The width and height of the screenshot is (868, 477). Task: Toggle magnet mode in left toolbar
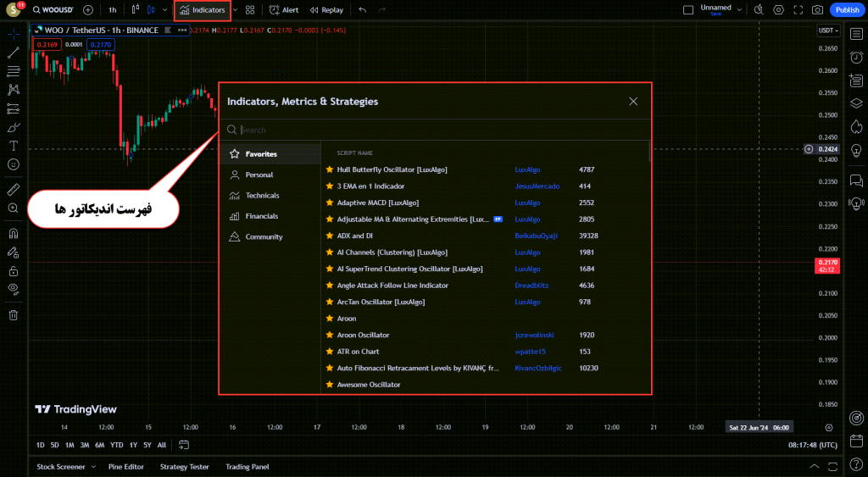[14, 234]
